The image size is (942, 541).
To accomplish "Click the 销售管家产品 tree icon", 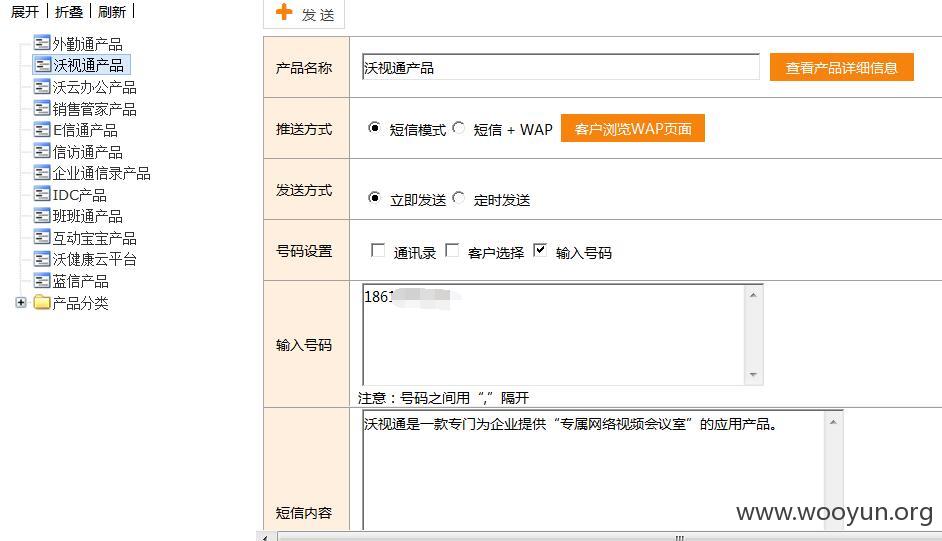I will point(41,109).
